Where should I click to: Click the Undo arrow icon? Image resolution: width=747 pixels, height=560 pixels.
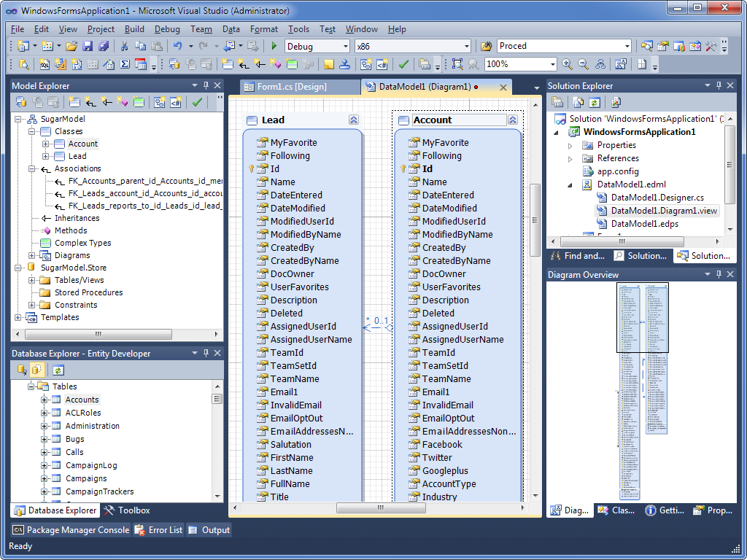178,46
